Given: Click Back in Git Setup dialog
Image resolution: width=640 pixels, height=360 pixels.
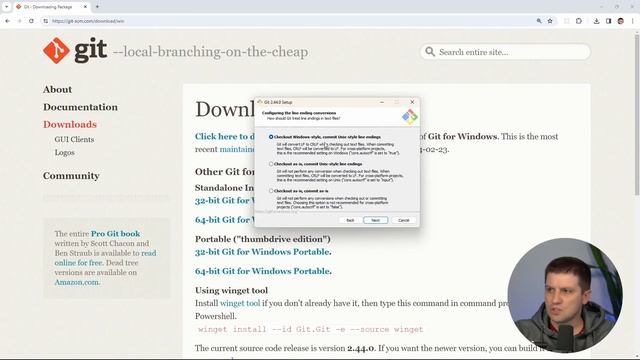Looking at the screenshot, I should click(x=350, y=220).
